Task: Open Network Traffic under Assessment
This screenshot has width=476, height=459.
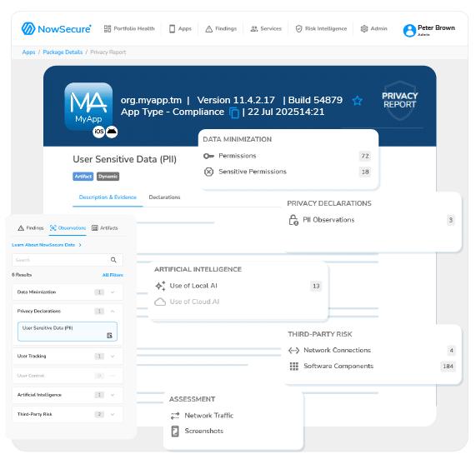Action: coord(203,416)
